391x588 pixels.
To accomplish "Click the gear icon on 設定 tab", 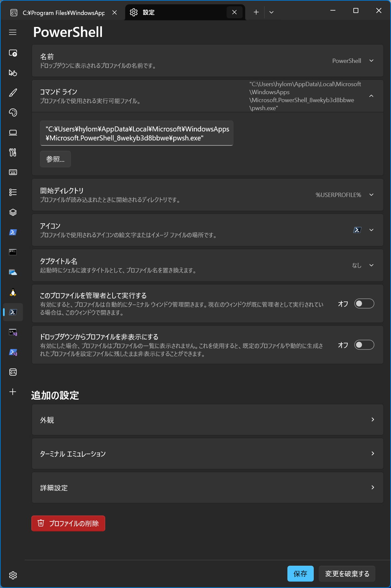I will click(134, 12).
